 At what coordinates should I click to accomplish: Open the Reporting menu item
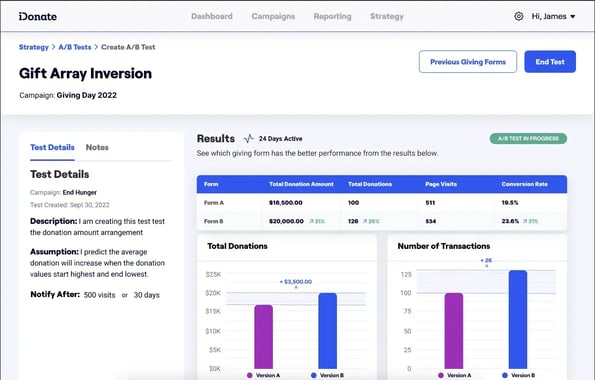(x=332, y=16)
